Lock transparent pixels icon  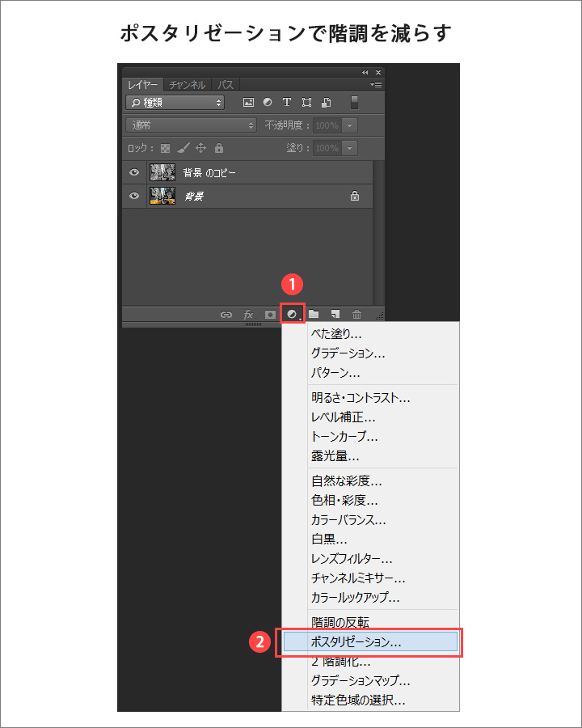[x=165, y=148]
